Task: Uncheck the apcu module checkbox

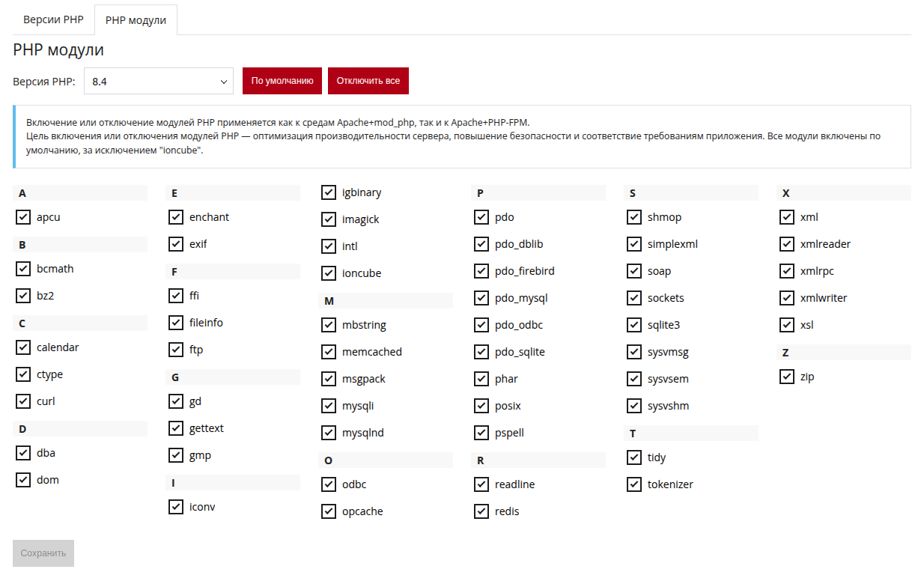Action: tap(23, 217)
